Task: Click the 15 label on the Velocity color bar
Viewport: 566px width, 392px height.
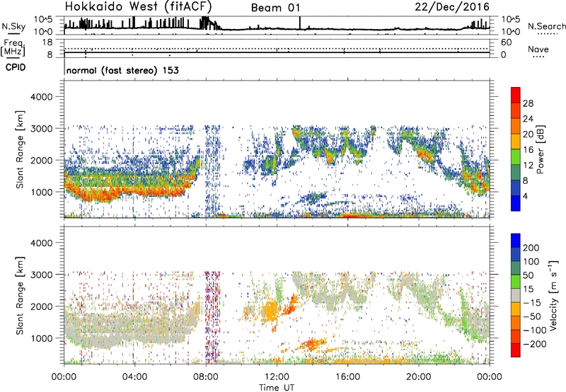Action: (x=528, y=289)
